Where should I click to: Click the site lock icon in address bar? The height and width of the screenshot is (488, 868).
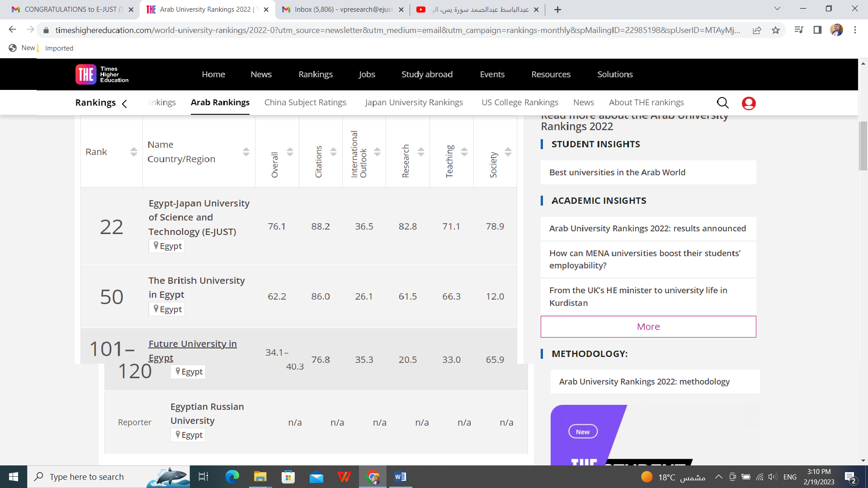[x=46, y=30]
